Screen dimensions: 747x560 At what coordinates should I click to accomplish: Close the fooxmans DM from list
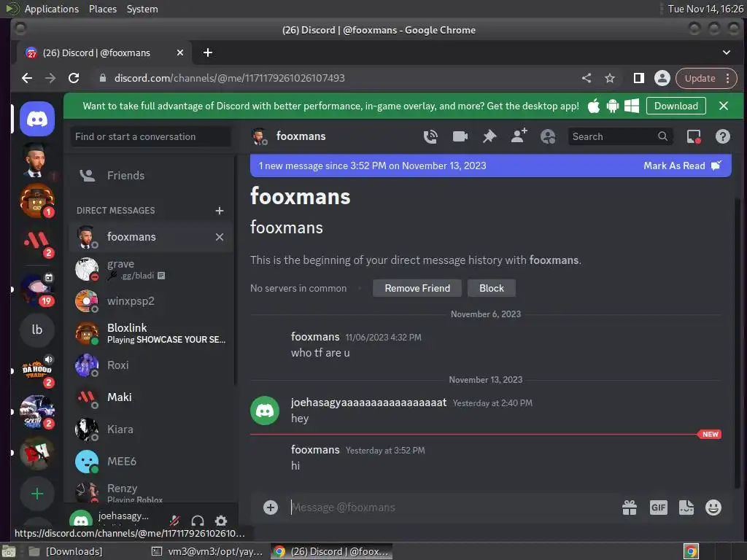(x=219, y=237)
